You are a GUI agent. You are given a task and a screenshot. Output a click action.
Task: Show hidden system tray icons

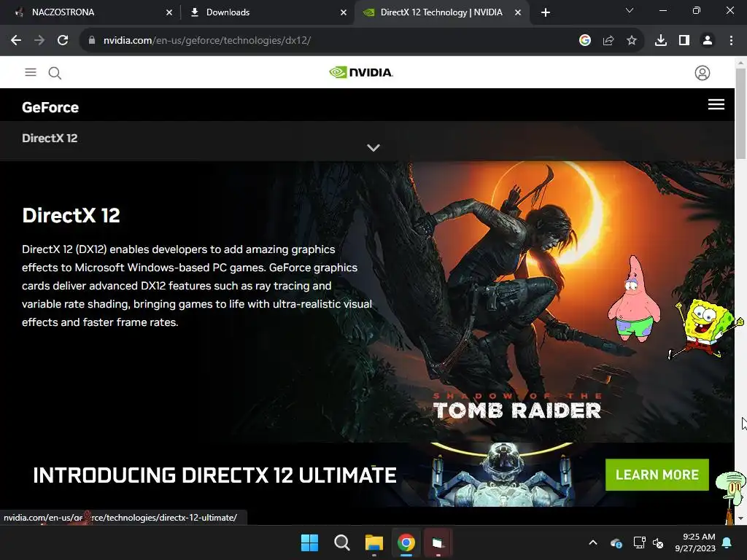[593, 542]
